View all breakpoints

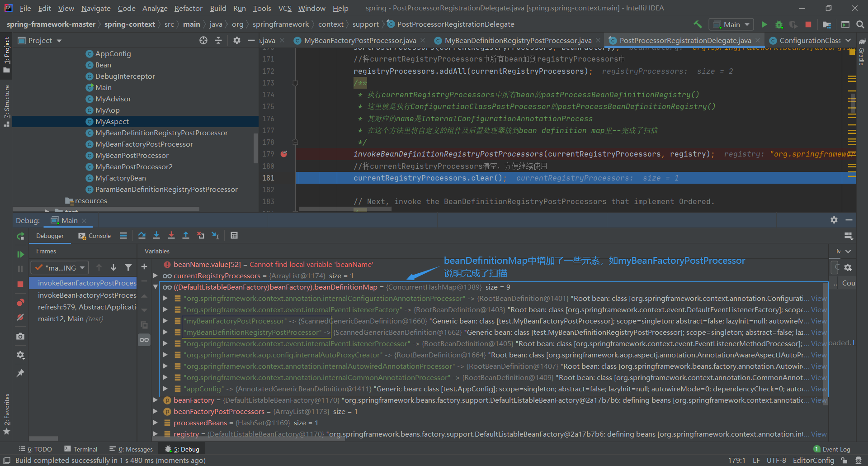20,302
